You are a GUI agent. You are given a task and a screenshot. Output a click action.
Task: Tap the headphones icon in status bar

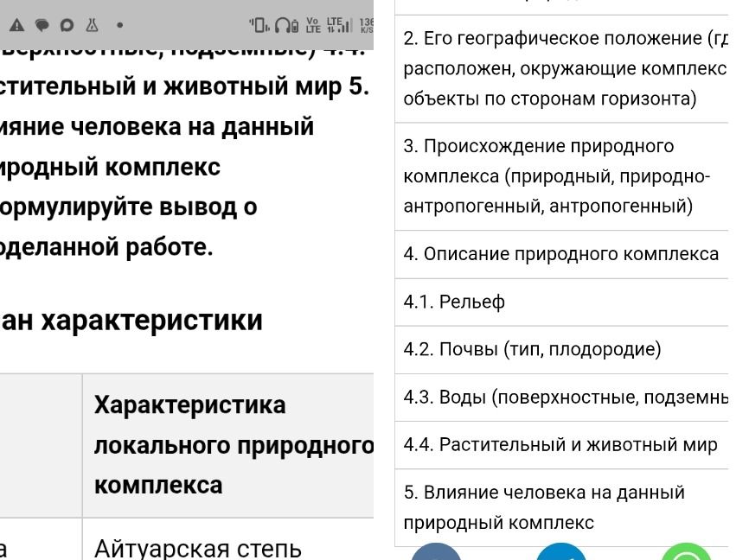pos(284,25)
